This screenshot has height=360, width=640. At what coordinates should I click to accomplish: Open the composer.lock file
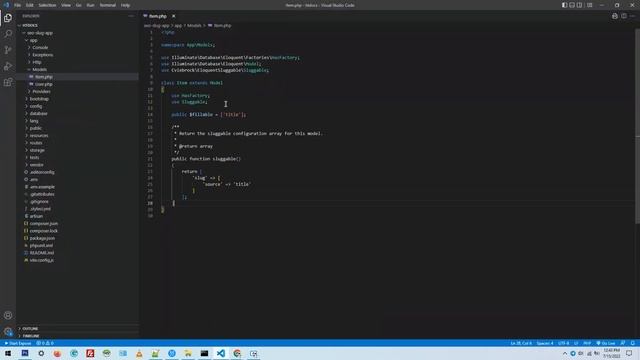pos(44,231)
